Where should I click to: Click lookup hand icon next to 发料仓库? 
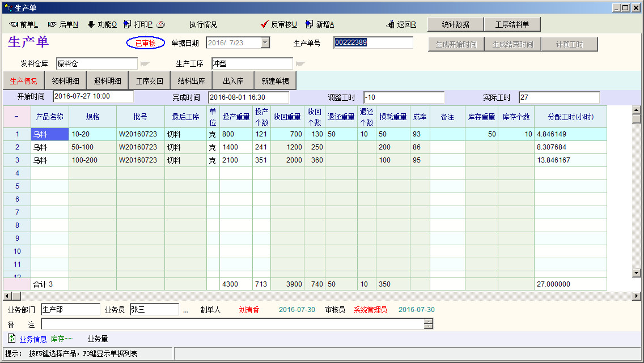tap(145, 63)
